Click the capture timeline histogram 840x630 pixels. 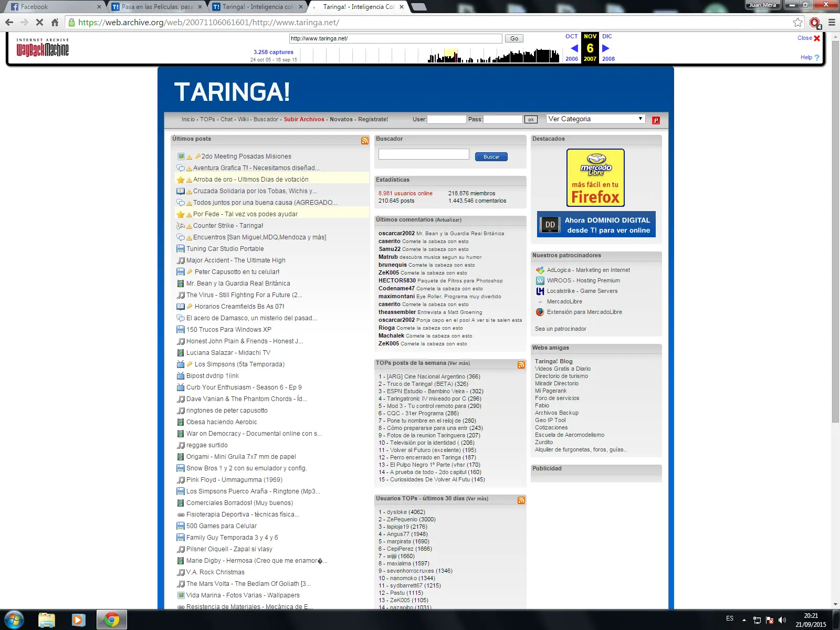[430, 55]
